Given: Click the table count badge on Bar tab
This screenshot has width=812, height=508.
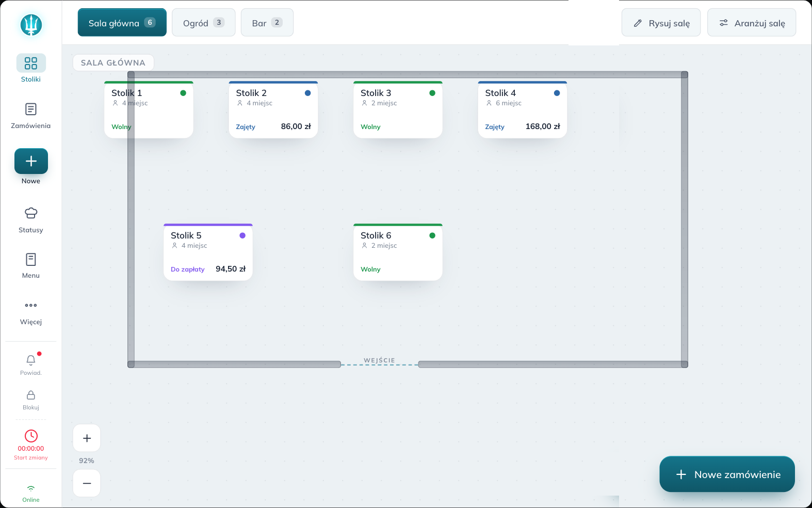Looking at the screenshot, I should point(277,23).
